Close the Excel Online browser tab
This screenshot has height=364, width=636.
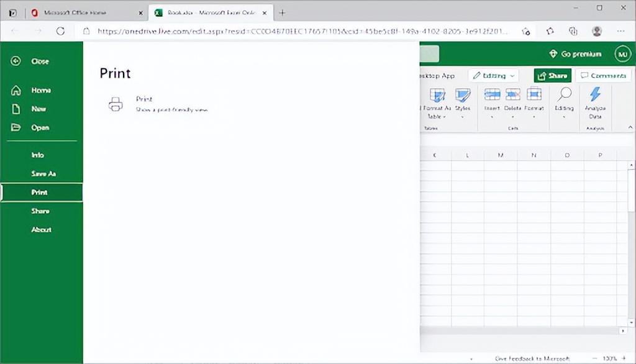click(265, 13)
